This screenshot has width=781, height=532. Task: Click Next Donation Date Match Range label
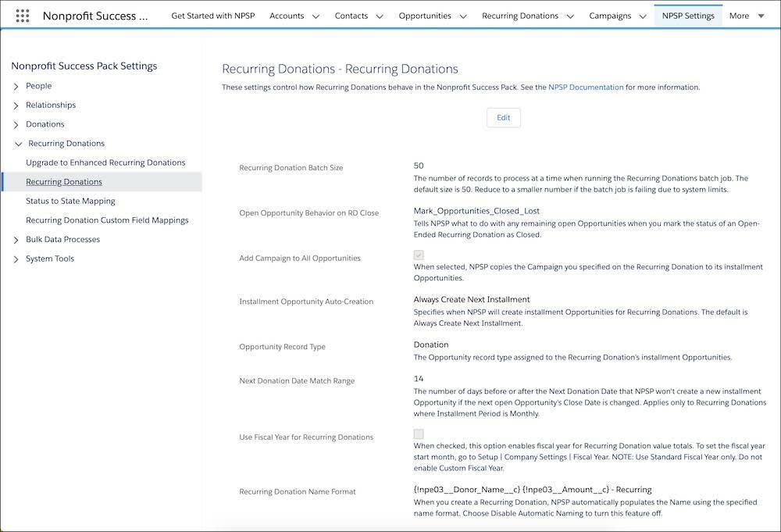(x=297, y=380)
